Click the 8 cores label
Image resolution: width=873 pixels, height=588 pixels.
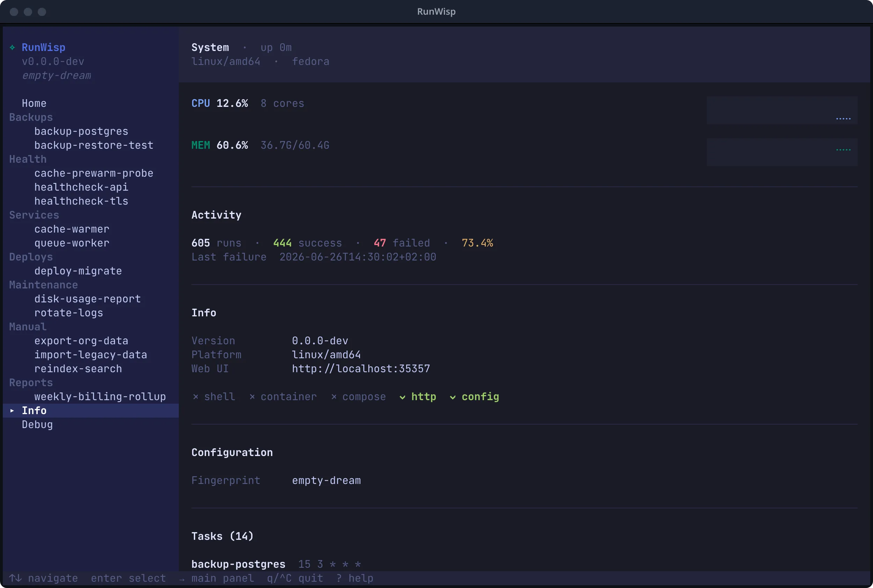283,103
